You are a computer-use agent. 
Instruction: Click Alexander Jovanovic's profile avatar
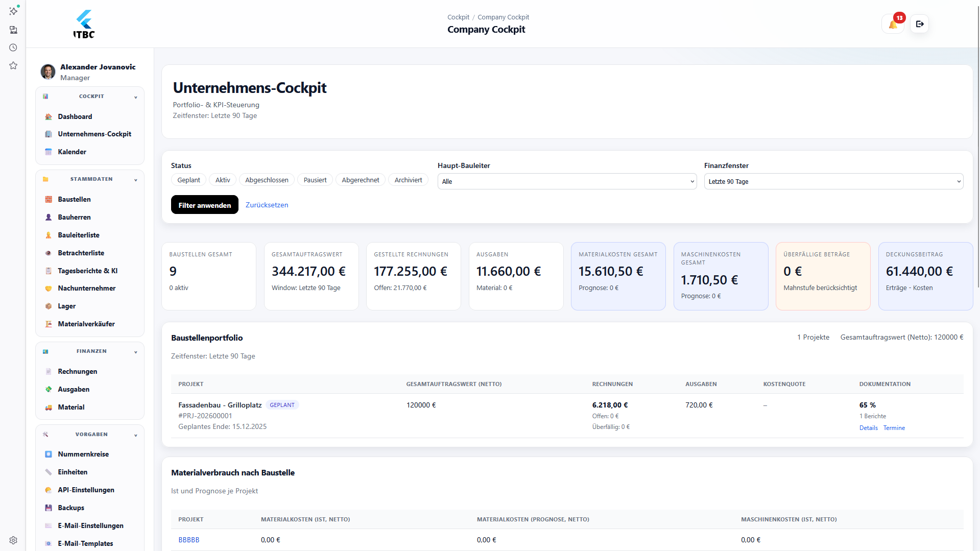click(x=48, y=72)
